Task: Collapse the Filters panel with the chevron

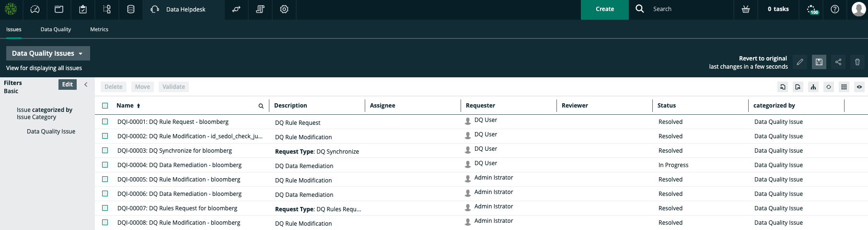Action: [x=86, y=85]
